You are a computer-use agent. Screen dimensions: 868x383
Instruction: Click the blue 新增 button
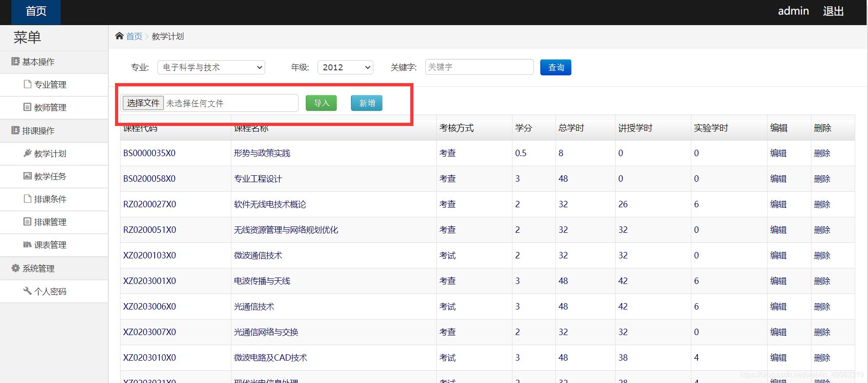366,103
